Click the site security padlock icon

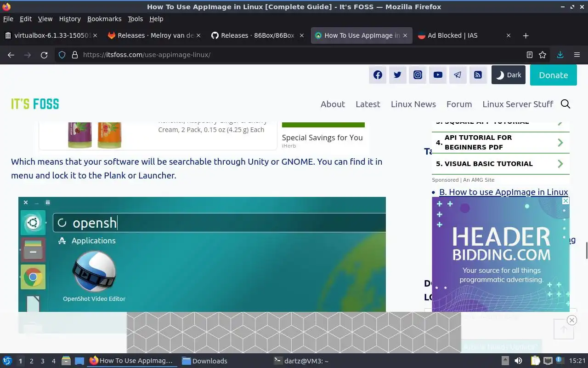coord(74,55)
